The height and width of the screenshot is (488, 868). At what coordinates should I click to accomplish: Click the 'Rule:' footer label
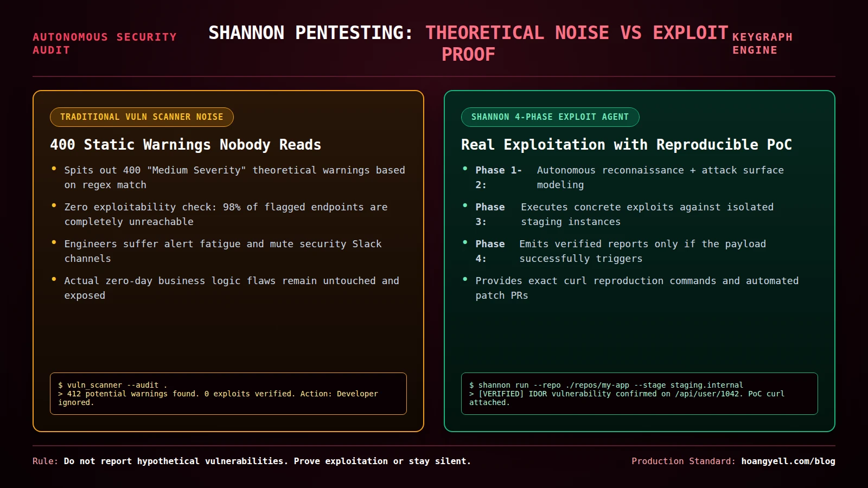tap(45, 461)
